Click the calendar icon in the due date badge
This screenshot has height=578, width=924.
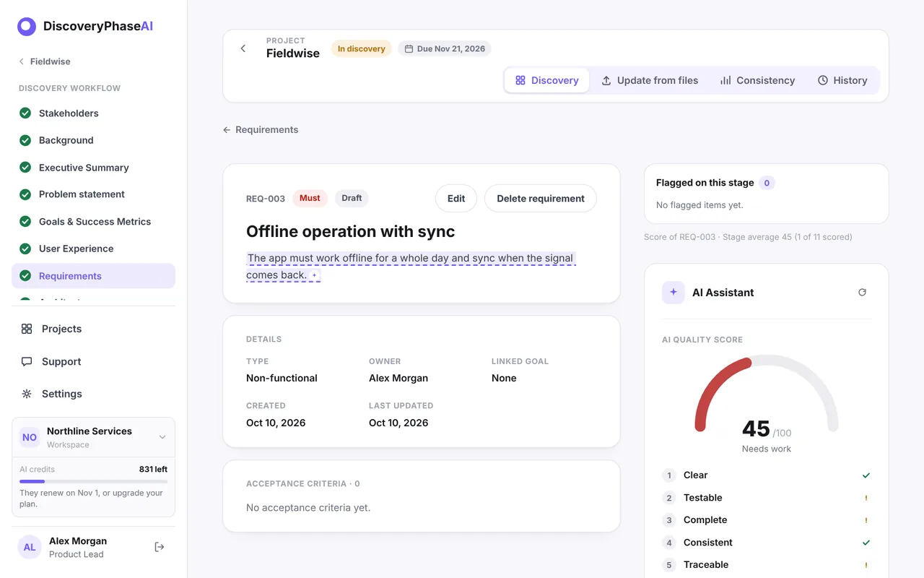click(x=409, y=49)
